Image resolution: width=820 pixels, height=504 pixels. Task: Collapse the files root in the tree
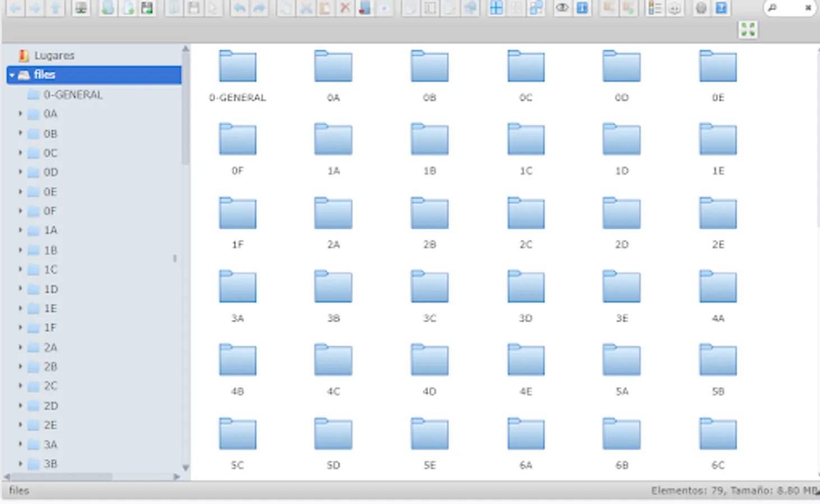[x=12, y=75]
